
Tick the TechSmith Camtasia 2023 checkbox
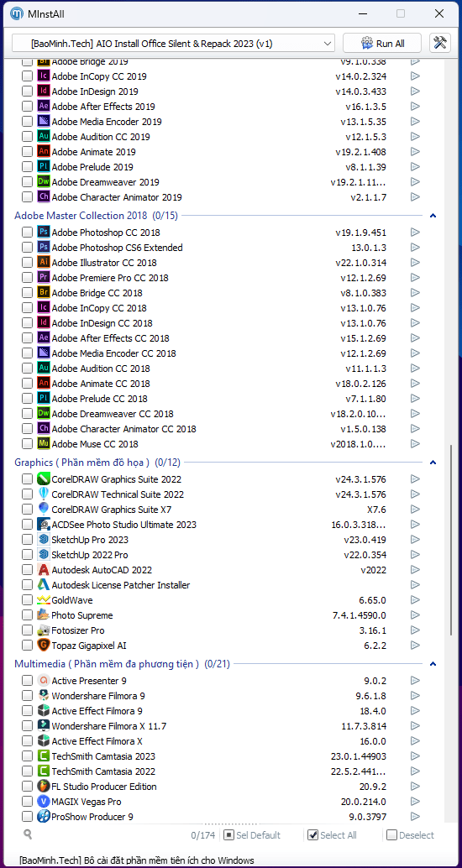click(x=27, y=756)
